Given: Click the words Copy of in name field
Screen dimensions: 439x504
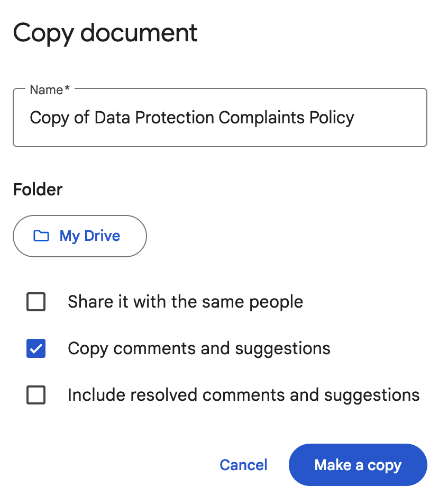Looking at the screenshot, I should [x=59, y=118].
